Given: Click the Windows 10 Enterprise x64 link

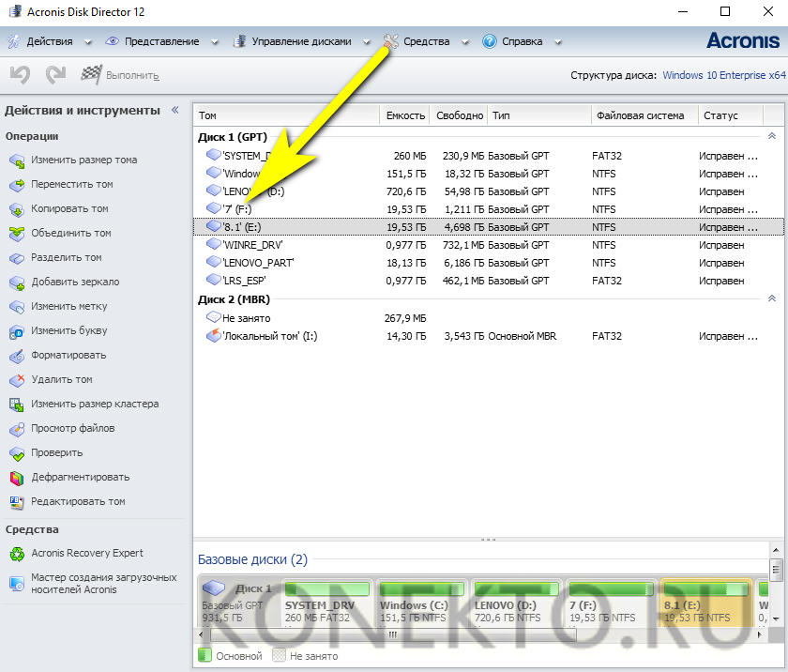Looking at the screenshot, I should (723, 75).
